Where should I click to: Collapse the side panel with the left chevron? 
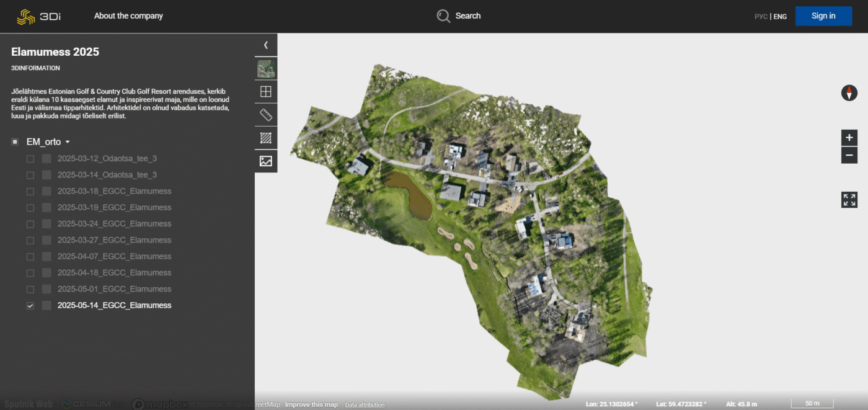[x=265, y=45]
